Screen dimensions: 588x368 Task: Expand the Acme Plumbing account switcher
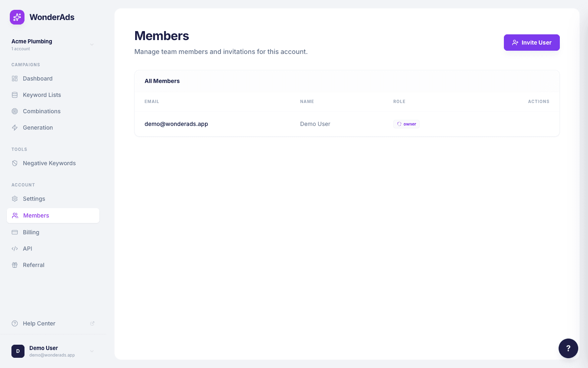(x=92, y=44)
